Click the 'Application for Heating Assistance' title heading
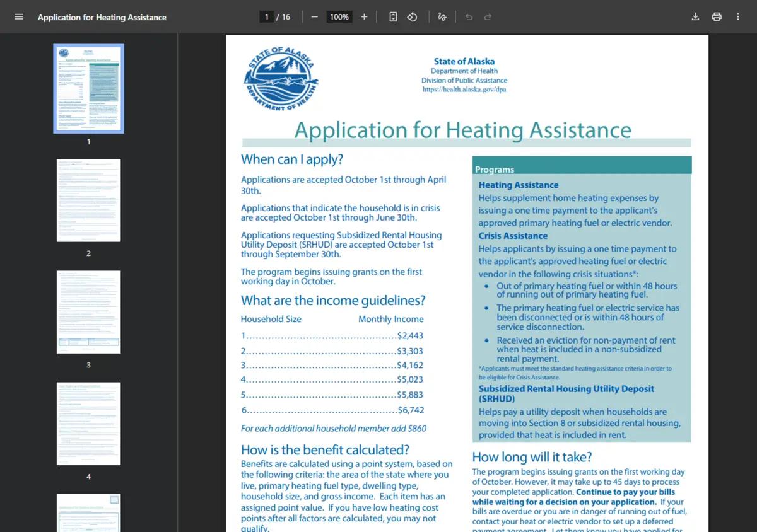757x532 pixels. point(462,130)
